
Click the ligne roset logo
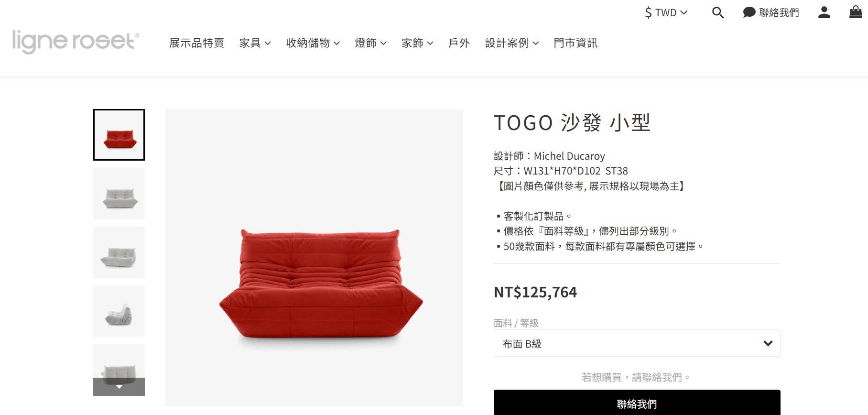(76, 42)
